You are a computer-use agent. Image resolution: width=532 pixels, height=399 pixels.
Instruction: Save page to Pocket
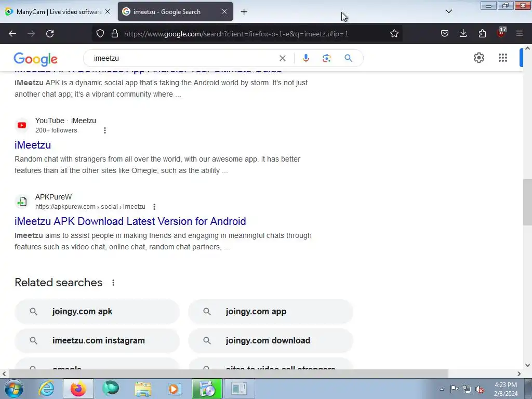445,34
